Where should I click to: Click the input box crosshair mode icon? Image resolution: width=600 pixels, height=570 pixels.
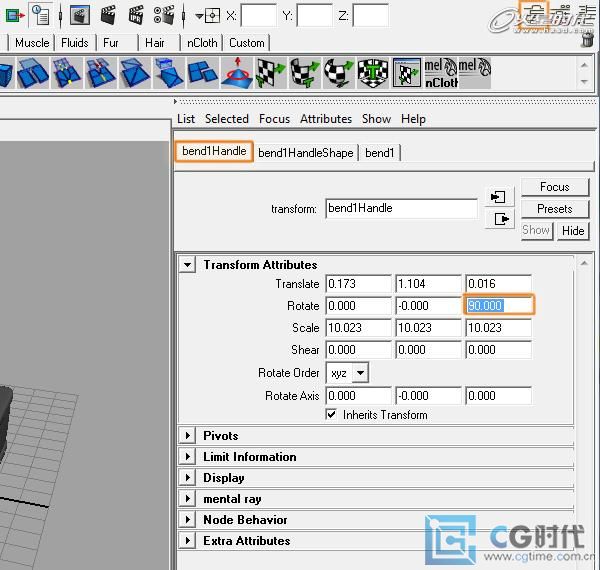pyautogui.click(x=213, y=16)
